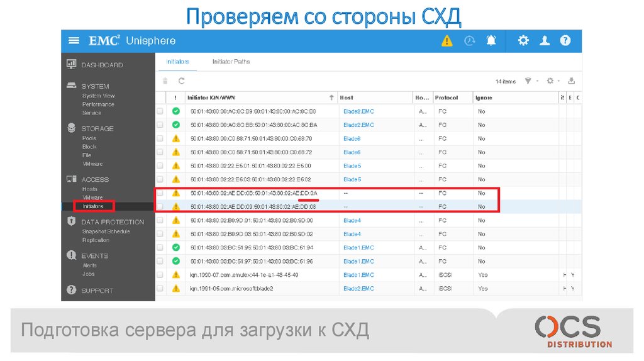Open Snapshot Schedule under Data Protection
Image resolution: width=644 pixels, height=361 pixels.
(106, 231)
